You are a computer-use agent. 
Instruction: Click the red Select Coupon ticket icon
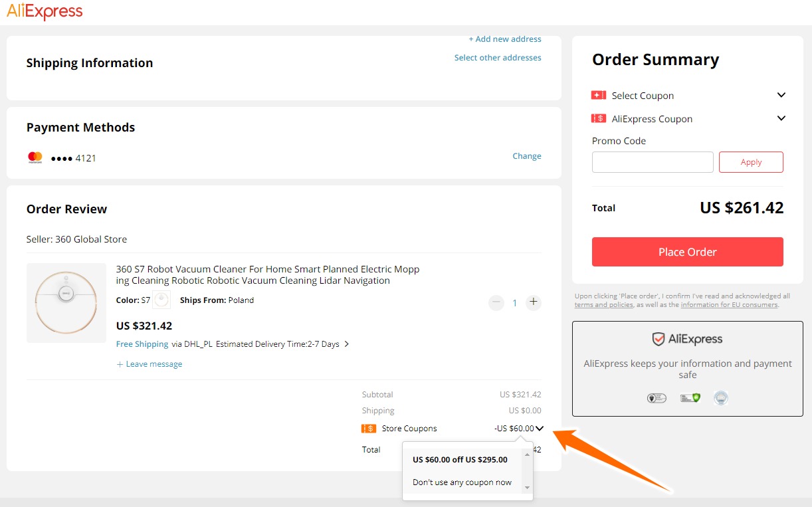click(599, 96)
